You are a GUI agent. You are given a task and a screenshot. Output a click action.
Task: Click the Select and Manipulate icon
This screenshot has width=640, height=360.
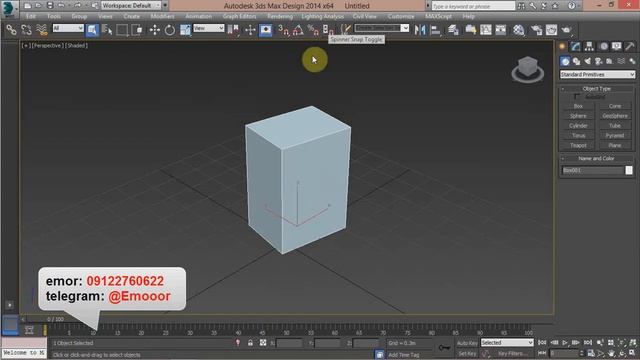pos(250,30)
